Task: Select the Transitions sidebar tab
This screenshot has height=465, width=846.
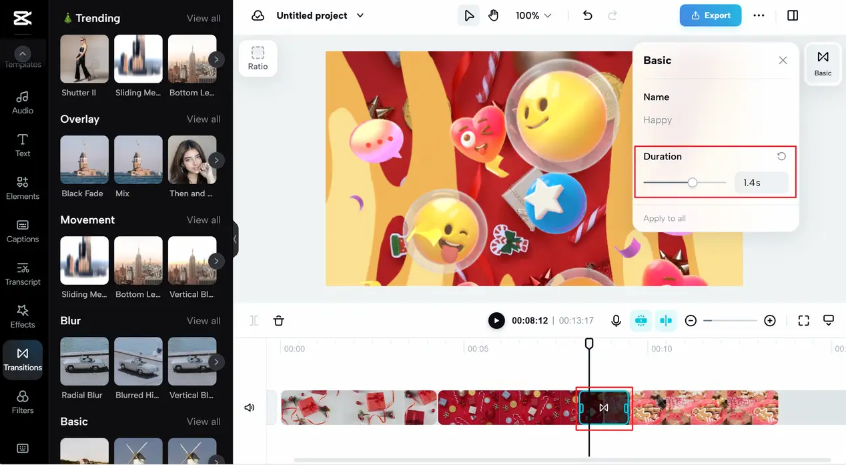Action: (x=23, y=360)
